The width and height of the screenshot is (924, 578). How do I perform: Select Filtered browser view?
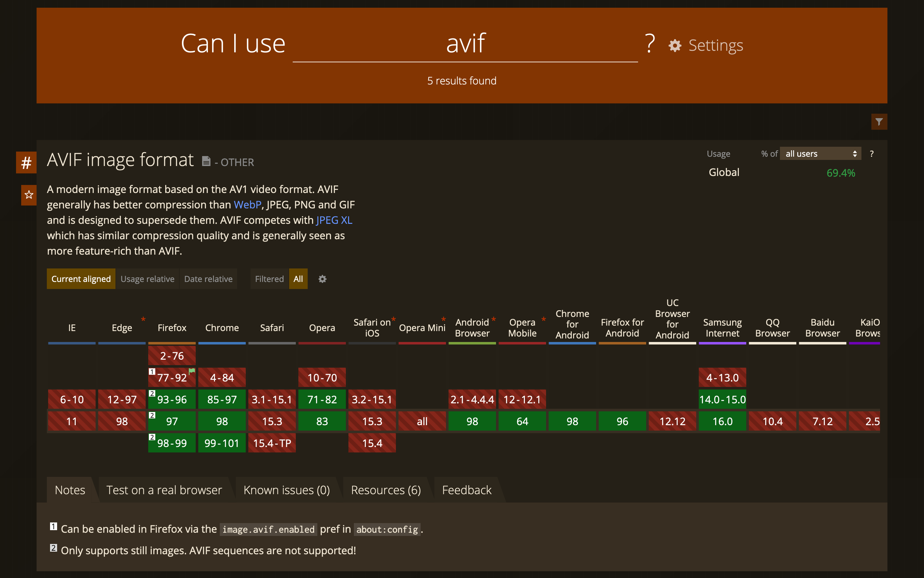[269, 279]
